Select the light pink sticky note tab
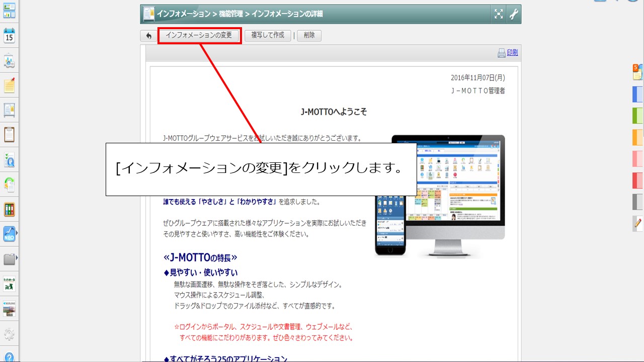 point(637,159)
